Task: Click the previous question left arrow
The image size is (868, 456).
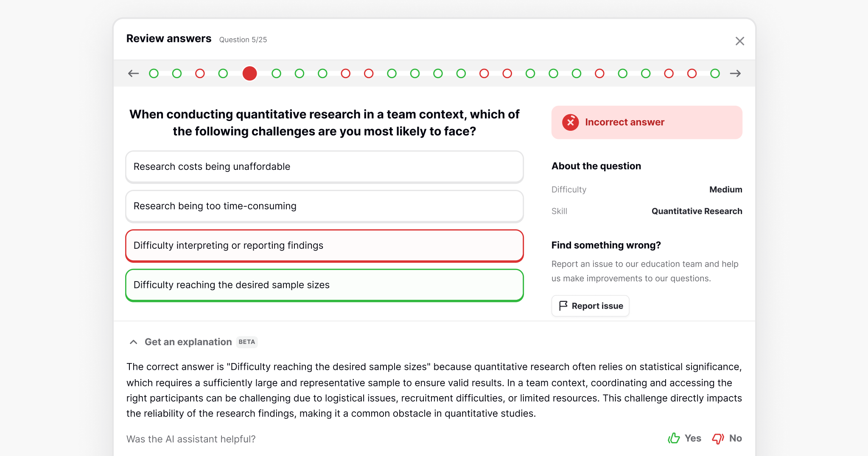Action: pyautogui.click(x=133, y=73)
